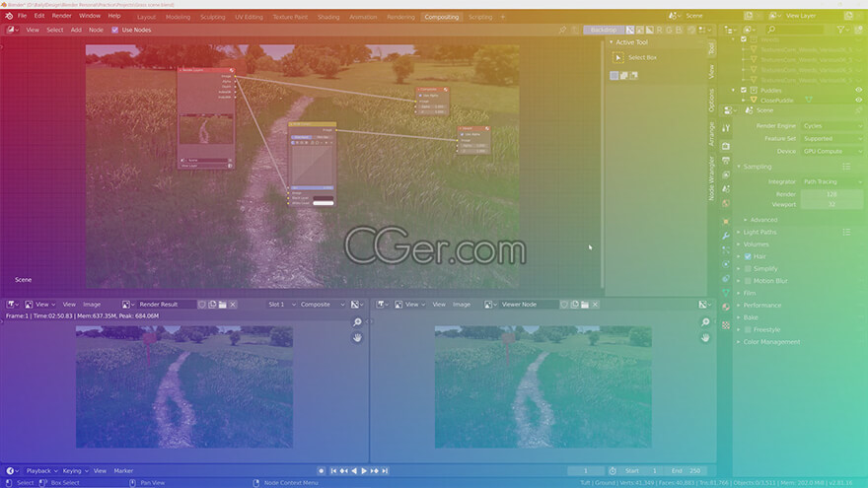Image resolution: width=868 pixels, height=488 pixels.
Task: Toggle Puddles collection exclude checkbox
Action: click(744, 90)
